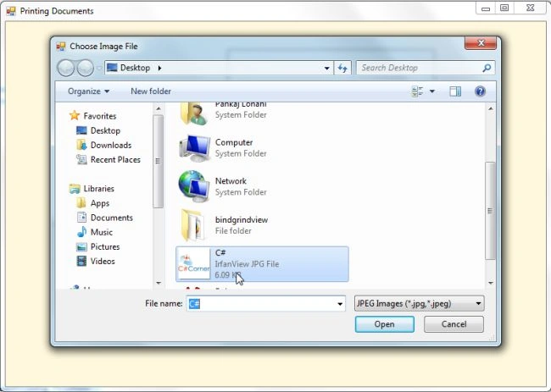Click the Favorites star icon

click(x=75, y=115)
